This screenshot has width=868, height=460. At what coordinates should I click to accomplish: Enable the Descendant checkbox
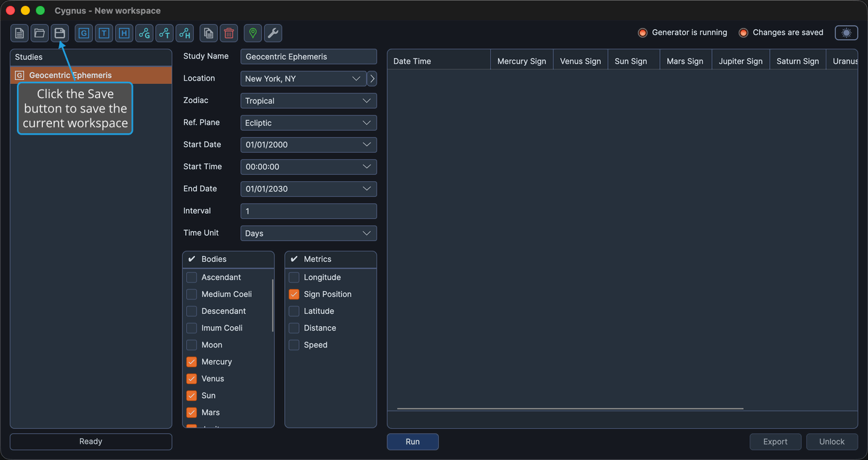coord(192,311)
